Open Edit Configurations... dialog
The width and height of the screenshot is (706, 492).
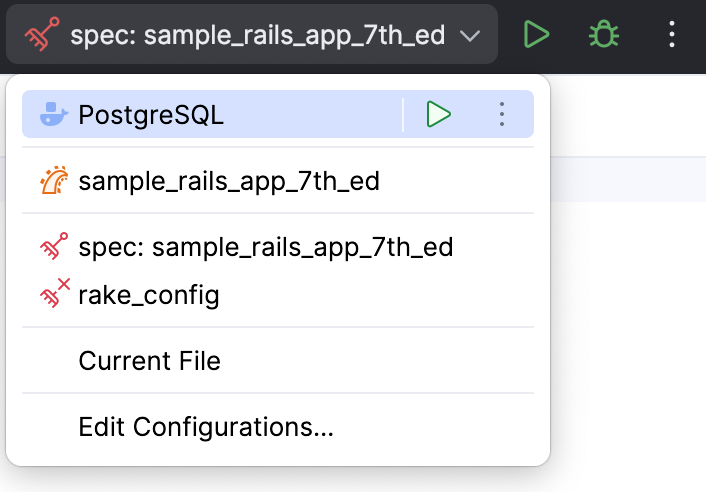coord(205,427)
